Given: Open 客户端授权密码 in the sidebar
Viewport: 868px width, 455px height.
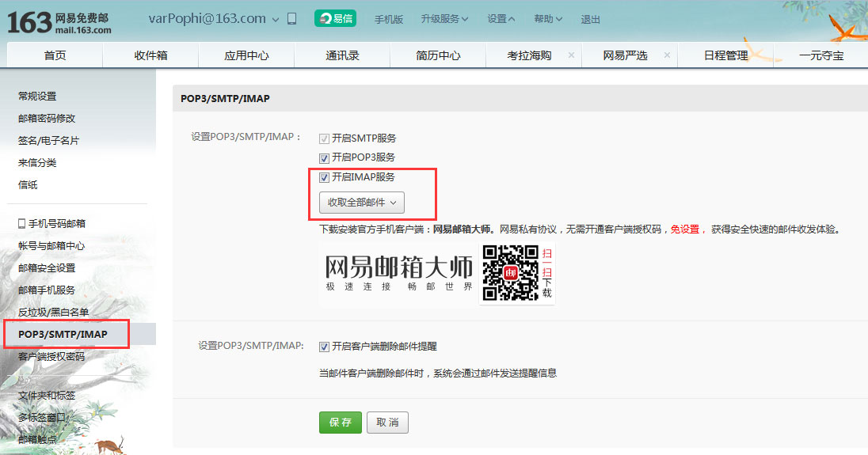Looking at the screenshot, I should 51,356.
